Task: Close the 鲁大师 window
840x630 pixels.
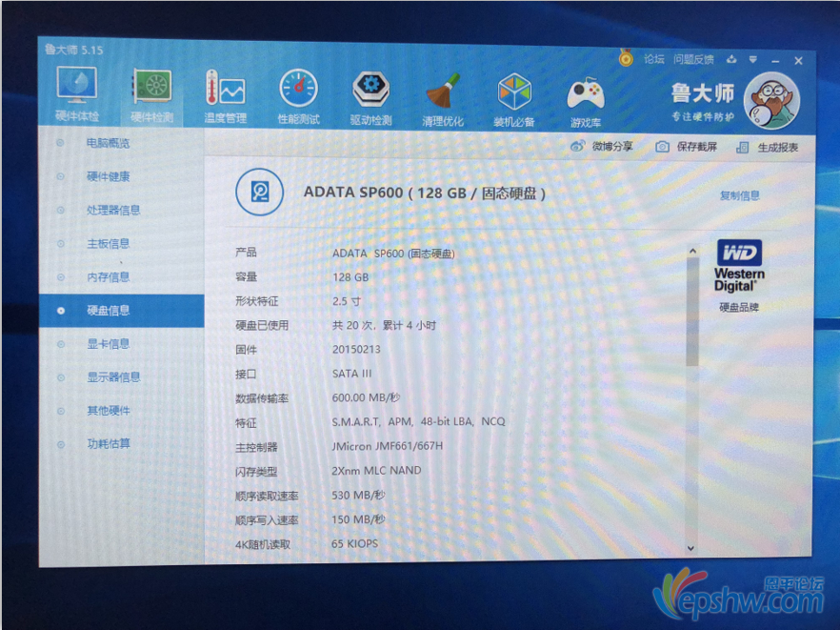Action: 798,61
